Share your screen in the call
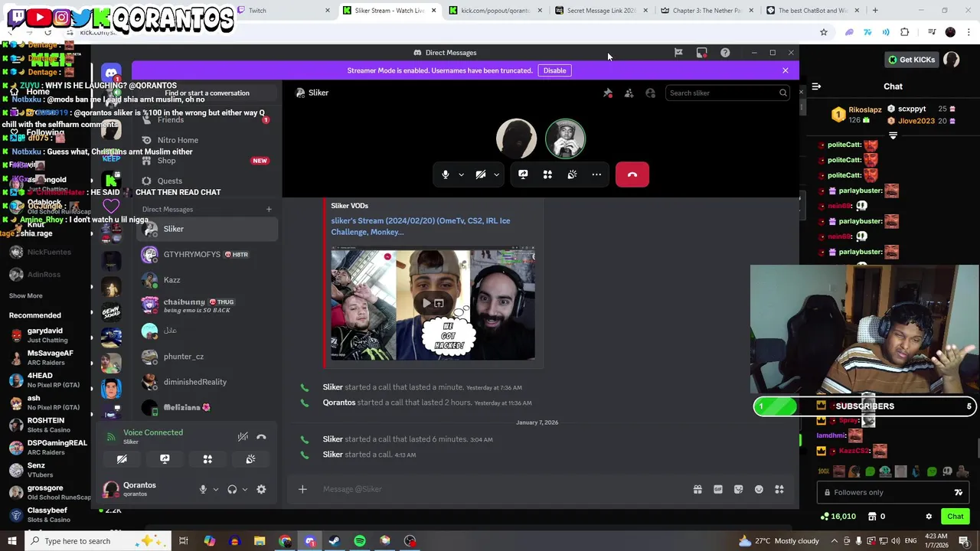This screenshot has width=980, height=551. coord(523,174)
